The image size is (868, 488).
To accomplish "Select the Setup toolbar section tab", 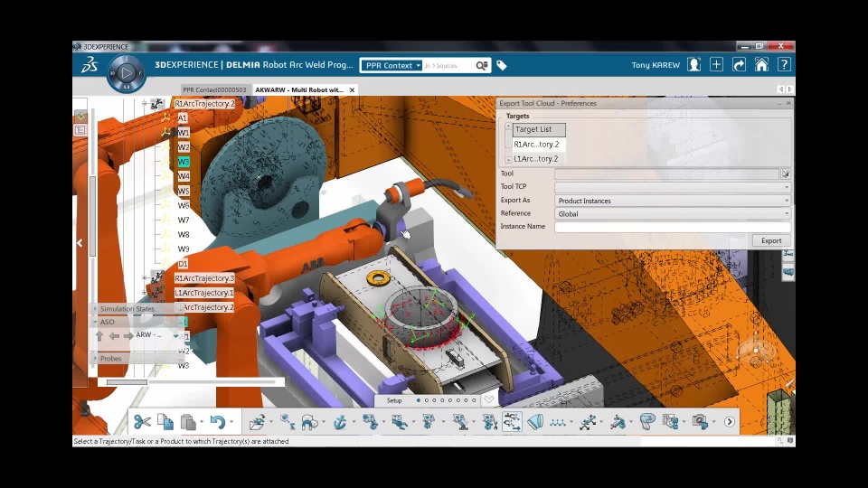I will (394, 400).
